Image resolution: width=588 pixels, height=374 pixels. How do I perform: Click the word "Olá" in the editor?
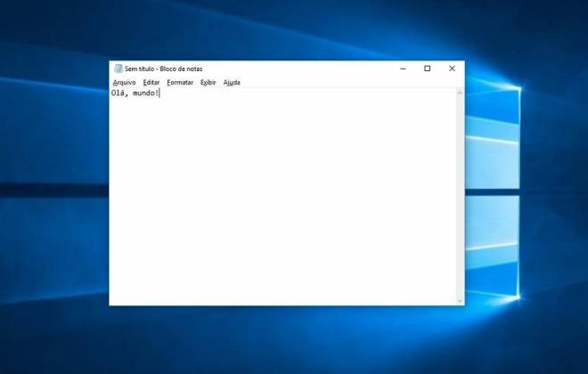tap(118, 93)
